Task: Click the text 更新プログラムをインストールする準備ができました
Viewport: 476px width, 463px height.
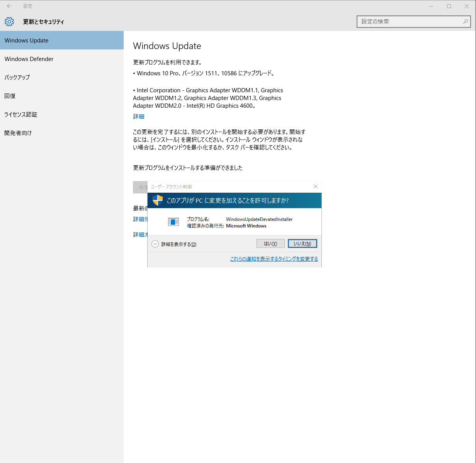Action: (188, 168)
